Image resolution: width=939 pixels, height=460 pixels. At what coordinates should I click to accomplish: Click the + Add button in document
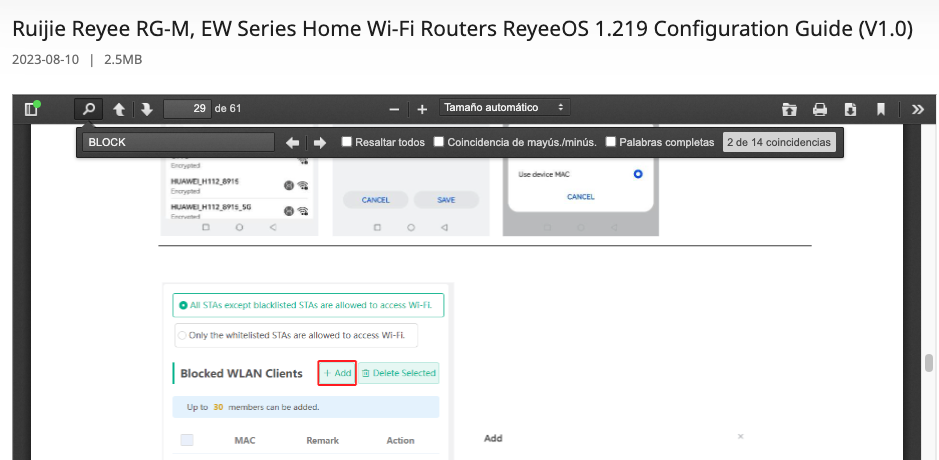point(337,373)
